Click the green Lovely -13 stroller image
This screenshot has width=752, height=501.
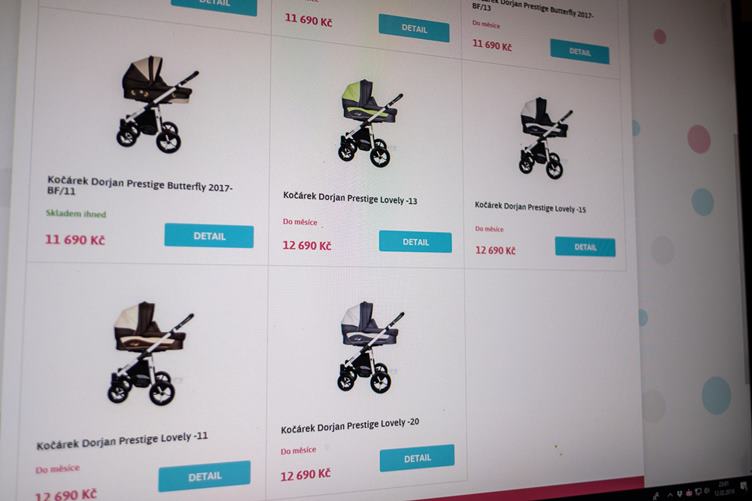369,123
